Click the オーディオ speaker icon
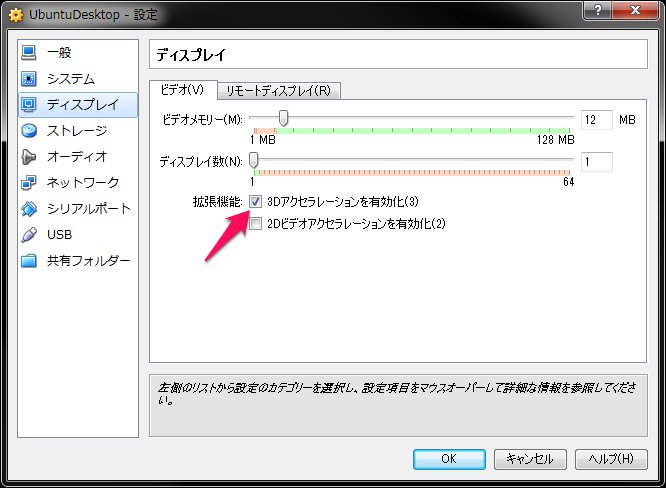 (x=28, y=157)
